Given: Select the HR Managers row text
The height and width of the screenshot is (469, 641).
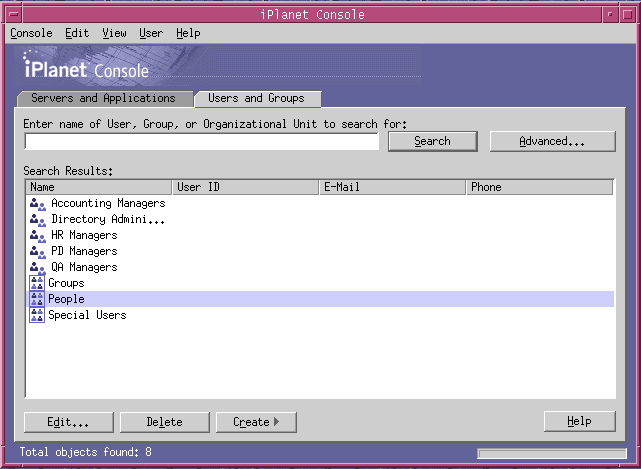Looking at the screenshot, I should point(84,235).
